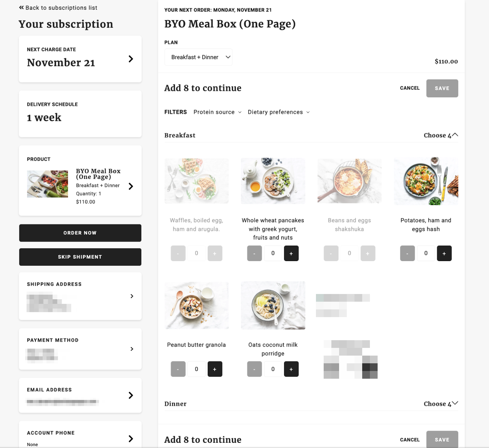489x448 pixels.
Task: Edit the Email Address via its arrow
Action: (131, 395)
